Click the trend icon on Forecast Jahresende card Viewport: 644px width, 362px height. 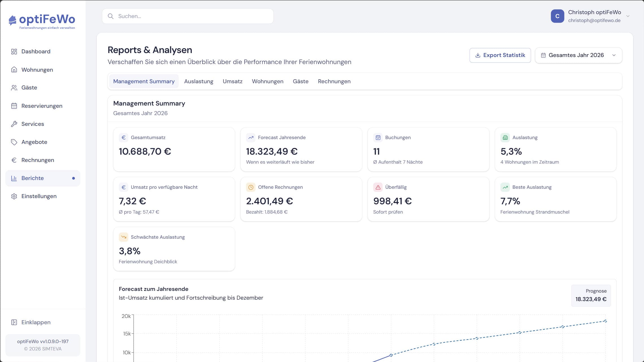[x=251, y=137]
